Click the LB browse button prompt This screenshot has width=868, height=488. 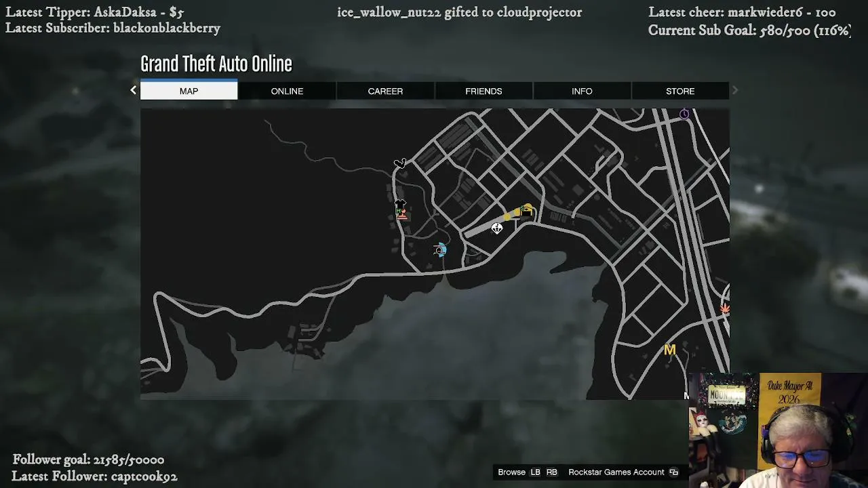coord(536,472)
